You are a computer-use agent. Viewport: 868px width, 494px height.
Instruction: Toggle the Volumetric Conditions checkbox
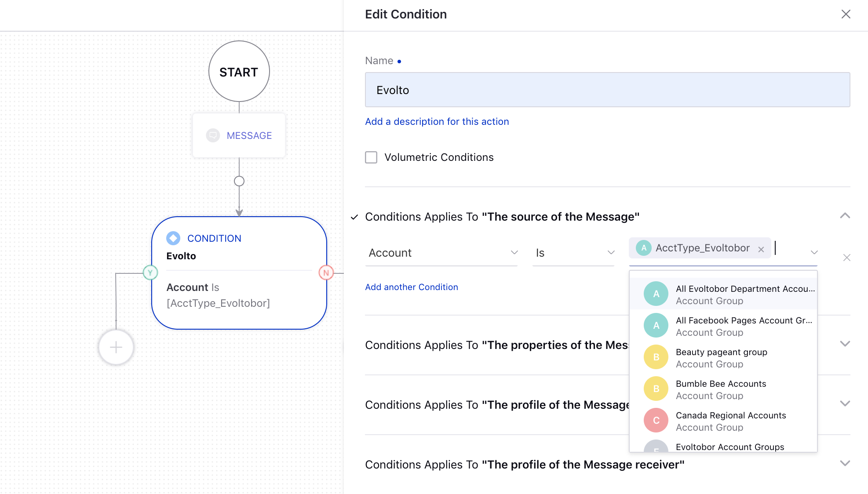click(371, 157)
